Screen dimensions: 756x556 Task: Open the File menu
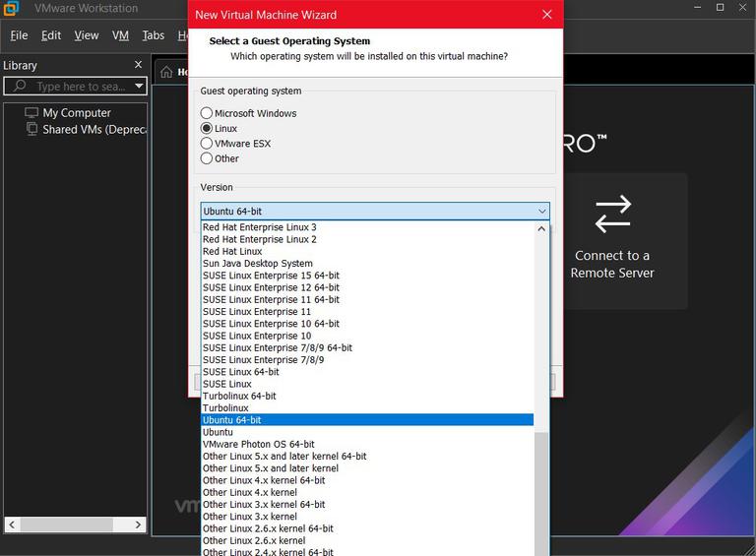coord(19,35)
